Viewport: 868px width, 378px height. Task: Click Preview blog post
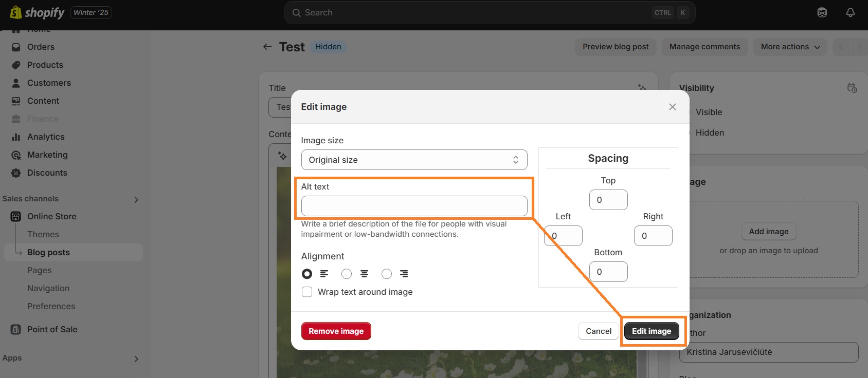[x=616, y=47]
